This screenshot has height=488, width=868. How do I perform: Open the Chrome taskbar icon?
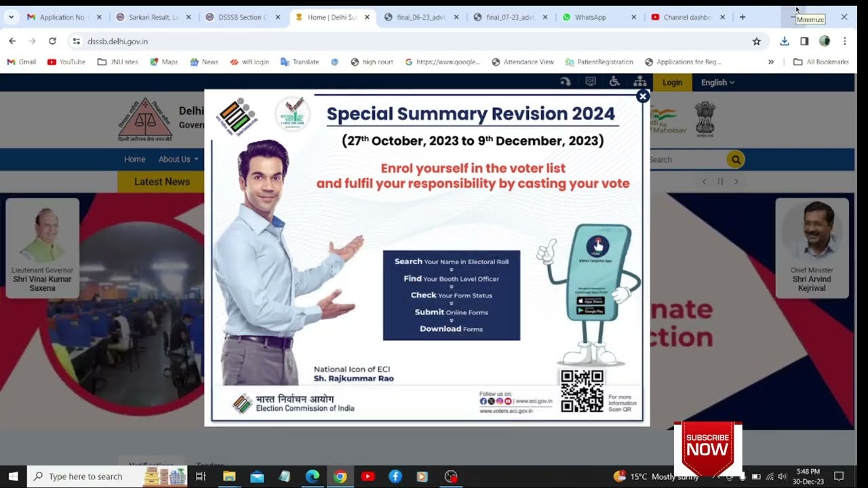[x=340, y=476]
